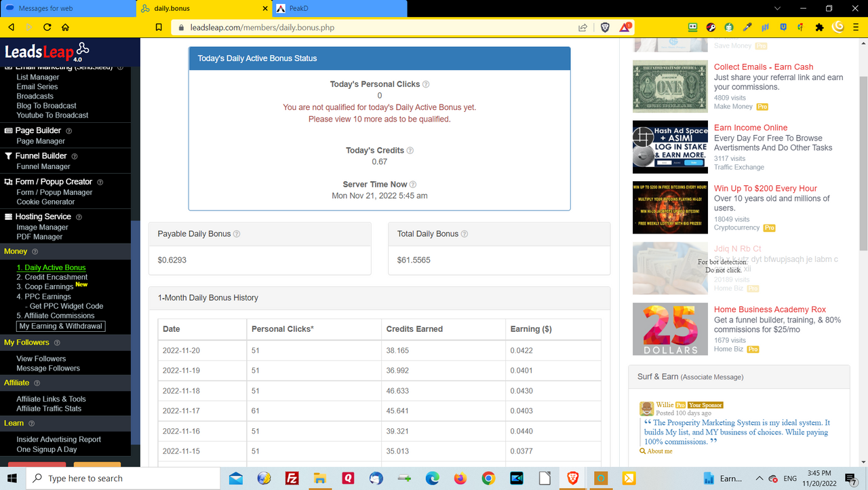Open the Learn menu section
The image size is (868, 490).
(14, 423)
